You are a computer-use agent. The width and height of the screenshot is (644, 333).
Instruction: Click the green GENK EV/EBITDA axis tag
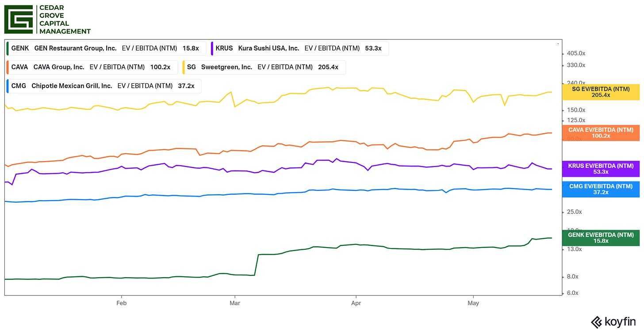[x=601, y=238]
